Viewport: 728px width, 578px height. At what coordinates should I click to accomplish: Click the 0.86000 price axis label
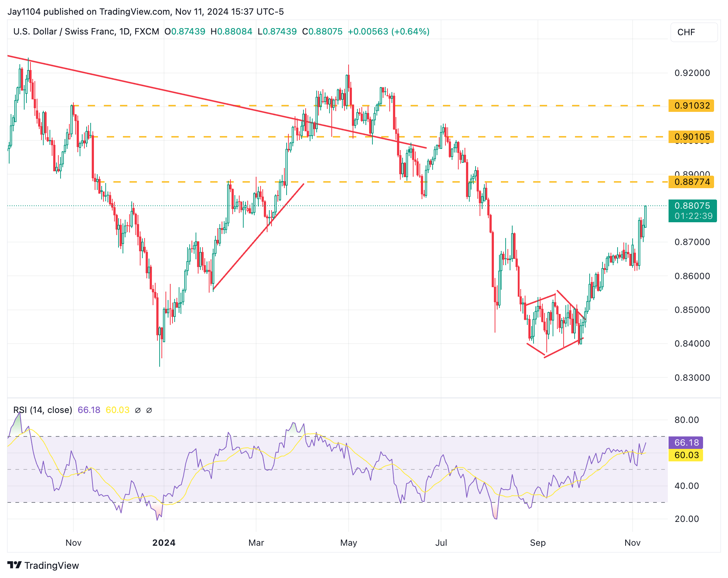[692, 276]
